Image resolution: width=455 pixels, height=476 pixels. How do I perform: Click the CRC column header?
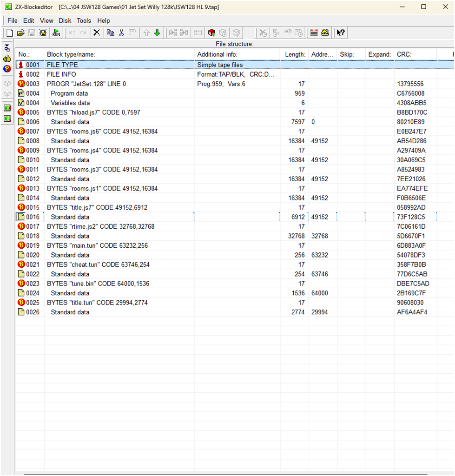point(404,54)
